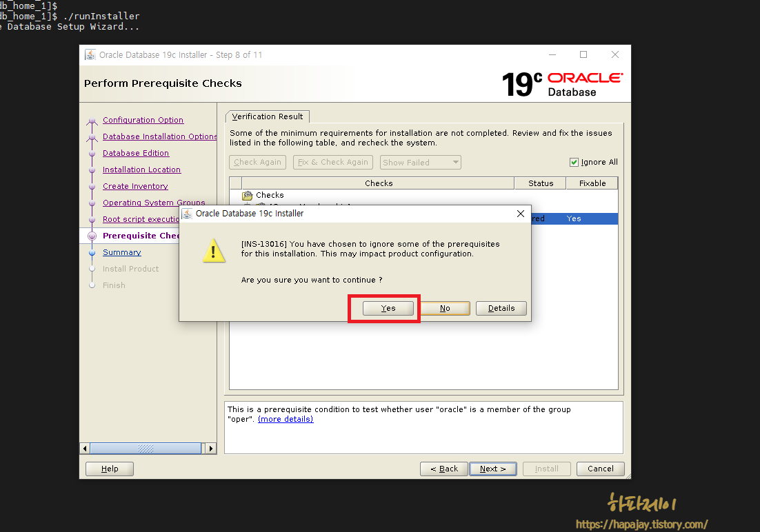Click the Summary step bullet icon
This screenshot has width=760, height=532.
(92, 252)
